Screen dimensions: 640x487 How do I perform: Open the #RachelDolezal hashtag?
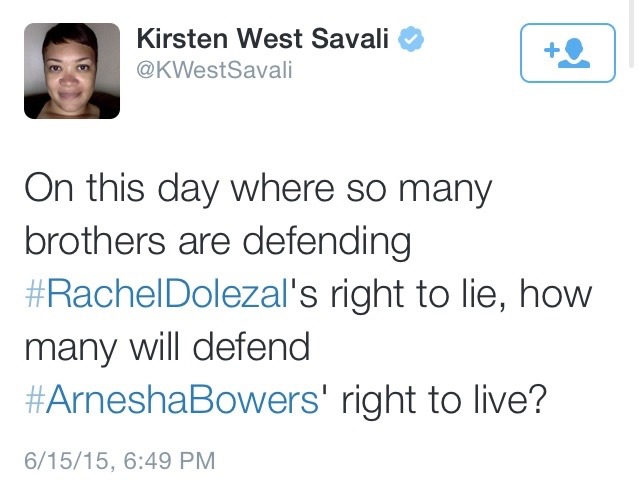click(154, 297)
